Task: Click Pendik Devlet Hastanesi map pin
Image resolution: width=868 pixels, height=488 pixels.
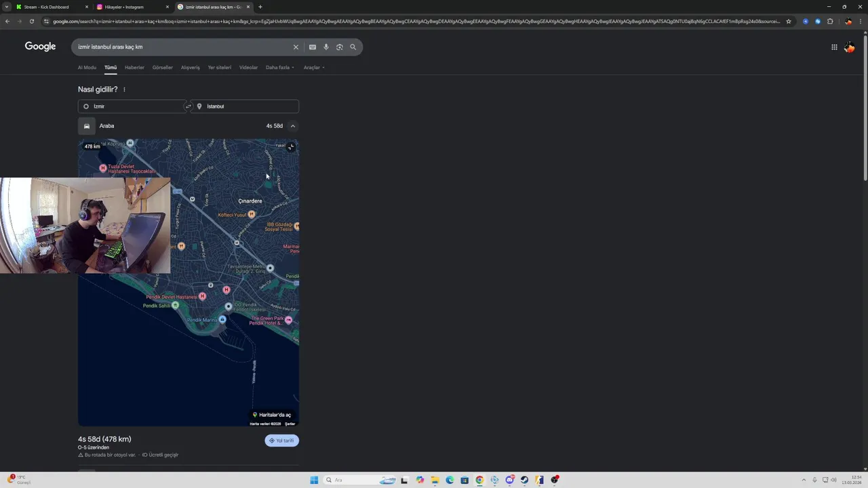Action: coord(202,297)
